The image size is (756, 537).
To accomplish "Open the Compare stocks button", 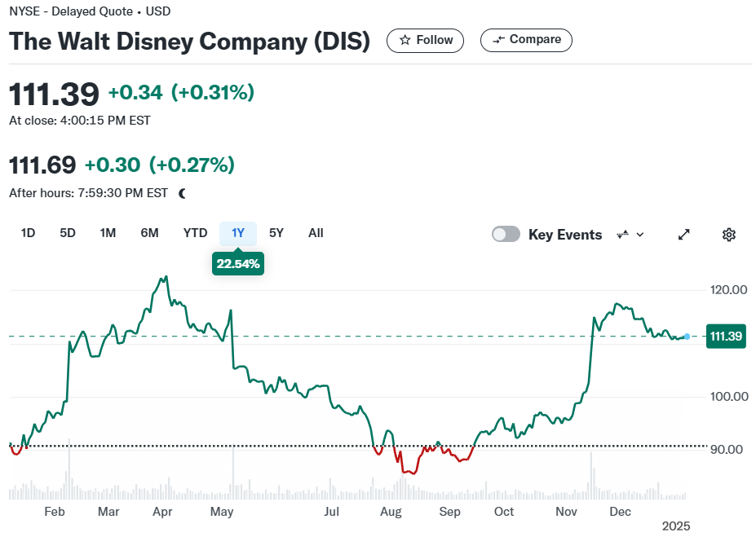I will [526, 40].
